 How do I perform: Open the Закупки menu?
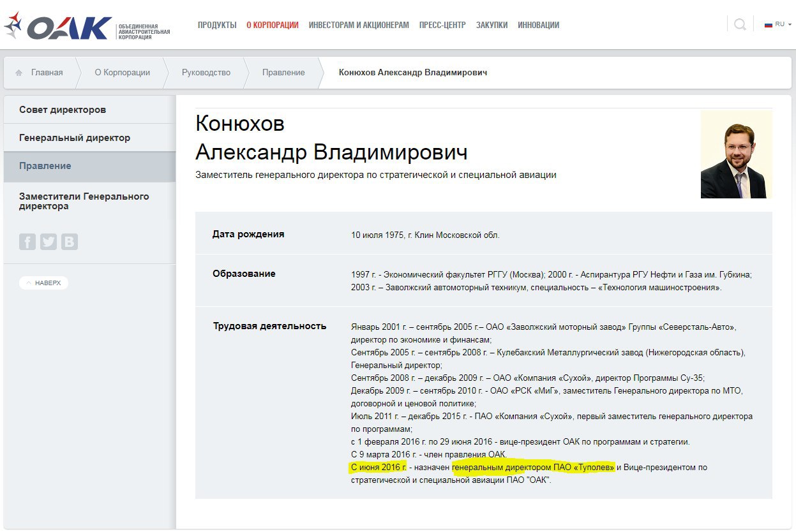(492, 26)
